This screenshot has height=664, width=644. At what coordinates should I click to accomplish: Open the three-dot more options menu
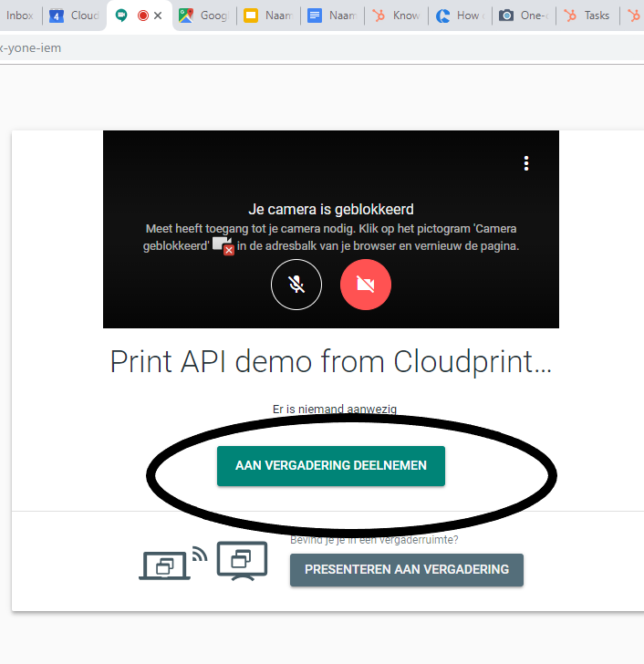526,163
